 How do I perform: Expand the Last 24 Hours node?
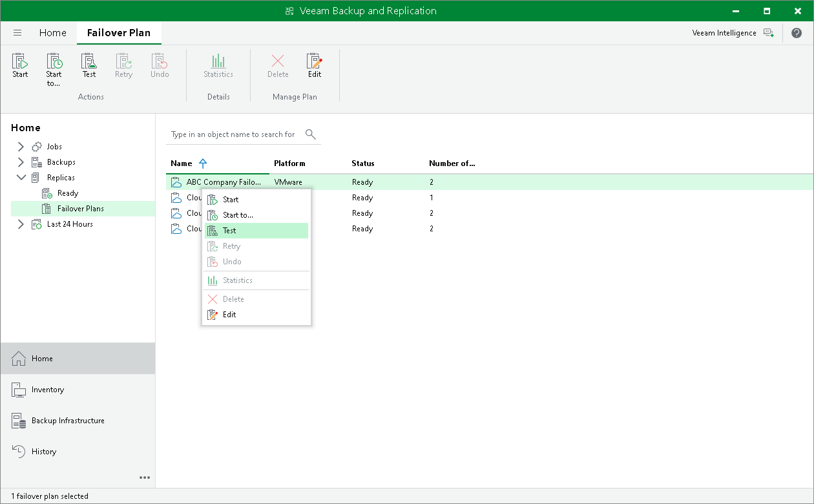[21, 224]
